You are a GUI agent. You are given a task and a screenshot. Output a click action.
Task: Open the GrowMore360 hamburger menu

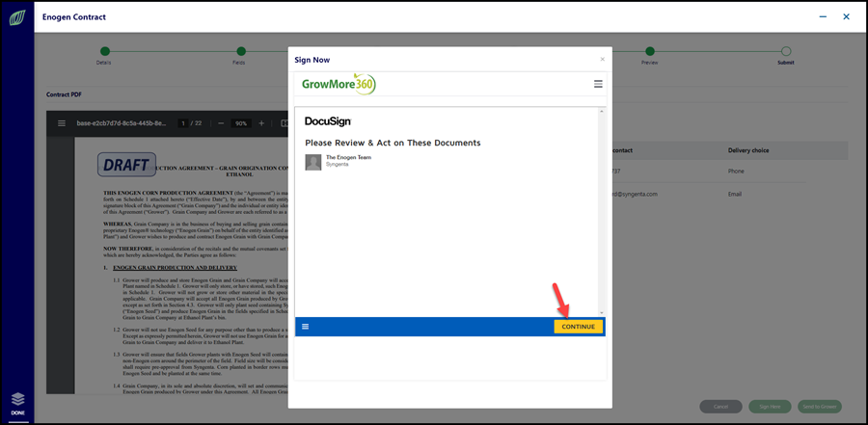click(598, 84)
